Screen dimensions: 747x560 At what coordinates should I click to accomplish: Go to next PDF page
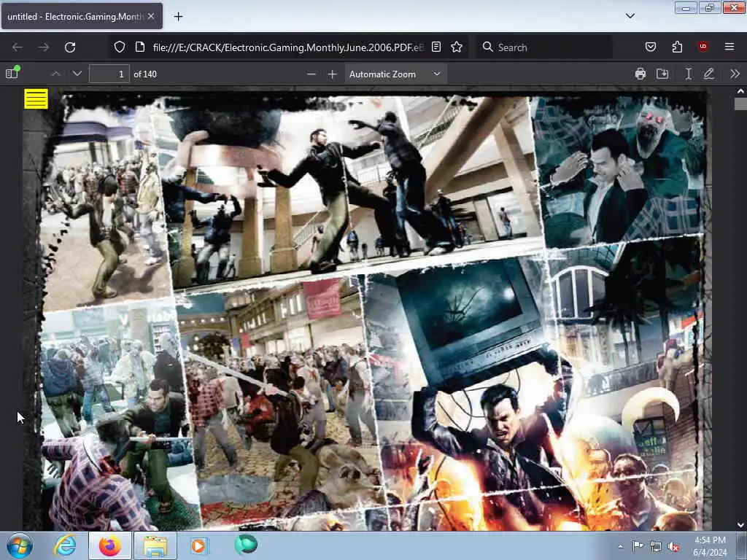[77, 74]
